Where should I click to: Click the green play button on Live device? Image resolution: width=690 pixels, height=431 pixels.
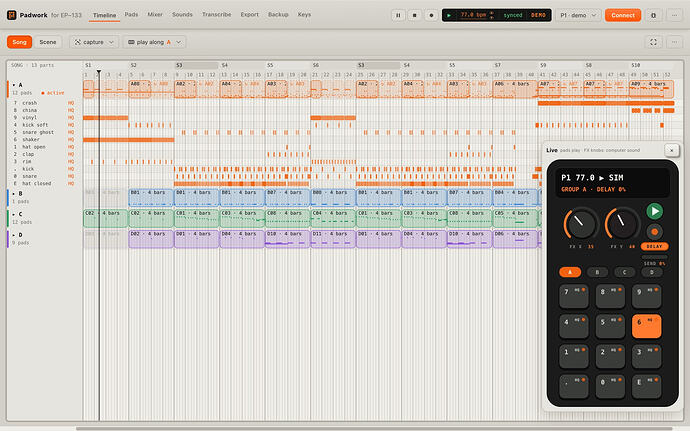click(655, 211)
